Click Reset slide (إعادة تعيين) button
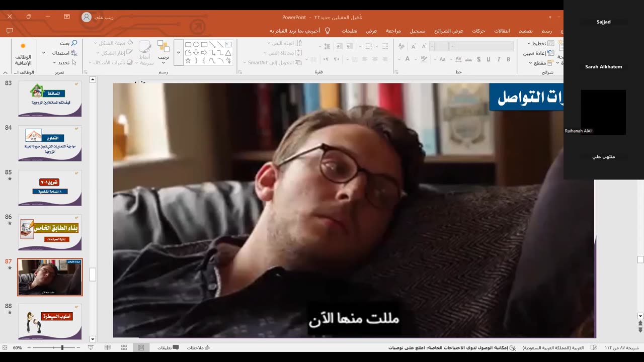Screen dimensions: 644x362 (x=538, y=53)
